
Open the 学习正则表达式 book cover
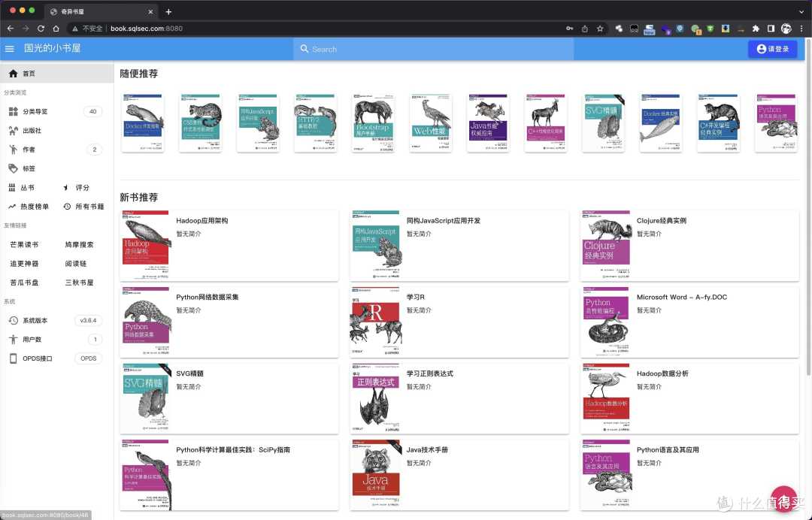375,398
